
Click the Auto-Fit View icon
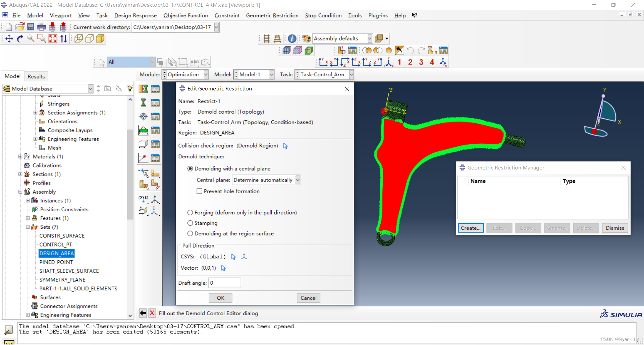tap(53, 39)
